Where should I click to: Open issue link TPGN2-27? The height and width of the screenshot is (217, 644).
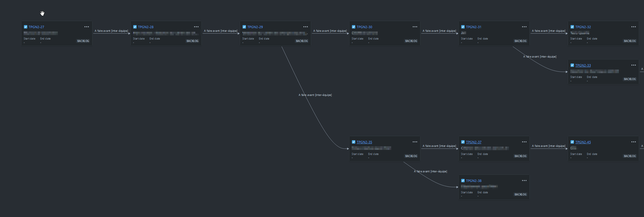(x=36, y=27)
